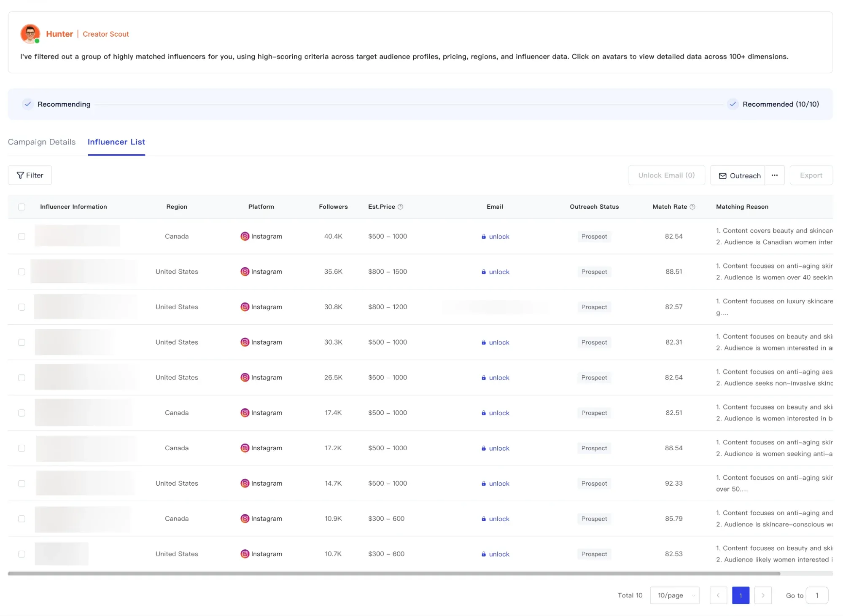Click Instagram icon in the 35.6K followers row
843x616 pixels.
(x=245, y=272)
